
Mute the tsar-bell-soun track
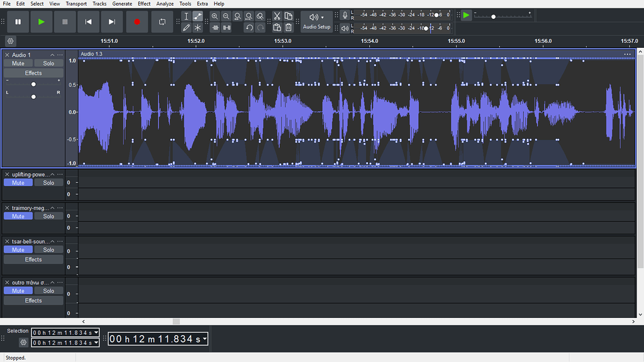tap(18, 250)
